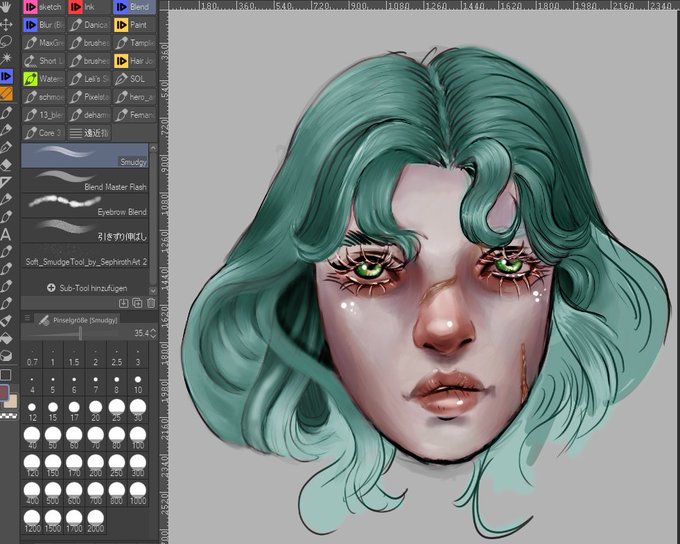
Task: Click the import sub tool icon
Action: [124, 303]
